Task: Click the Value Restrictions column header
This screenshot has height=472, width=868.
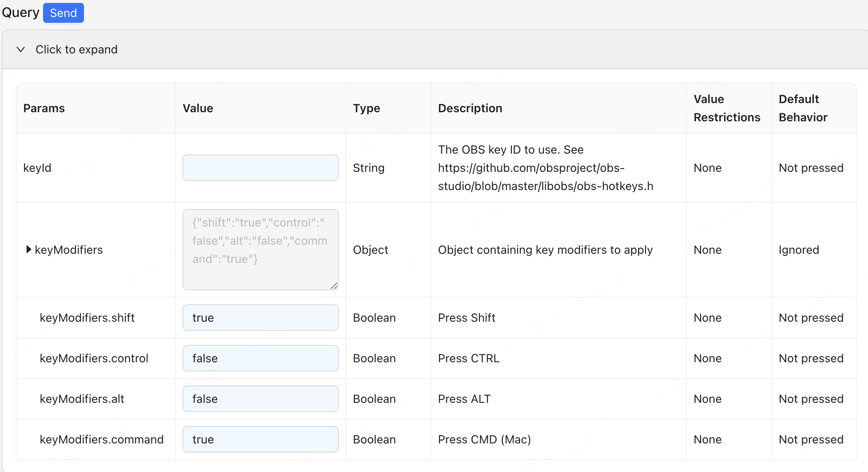Action: point(727,108)
